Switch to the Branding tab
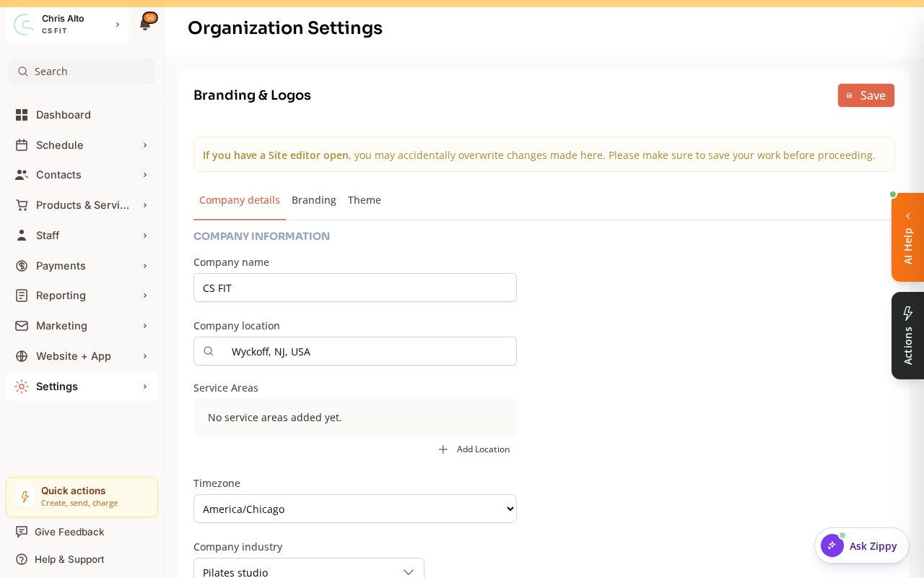 click(314, 200)
